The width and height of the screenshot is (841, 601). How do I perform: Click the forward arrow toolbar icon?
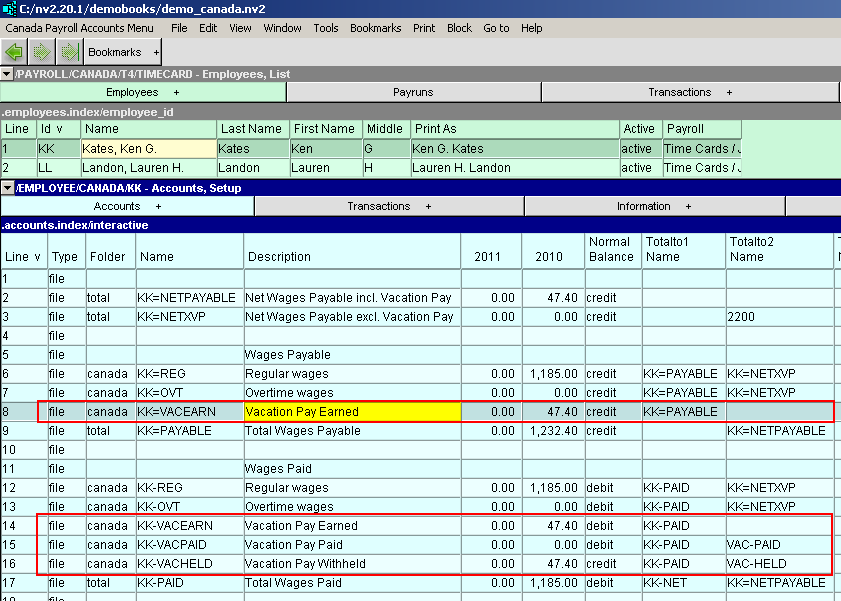[x=42, y=52]
